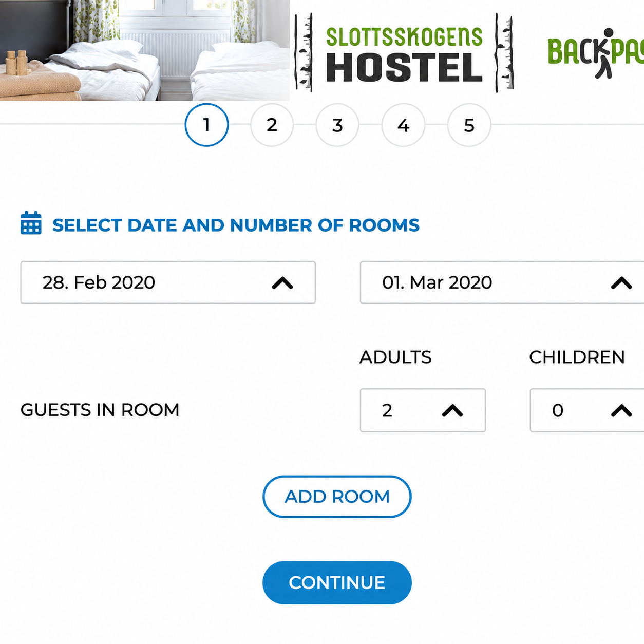This screenshot has height=644, width=644.
Task: Click the chevron in the adults selector
Action: click(x=452, y=410)
